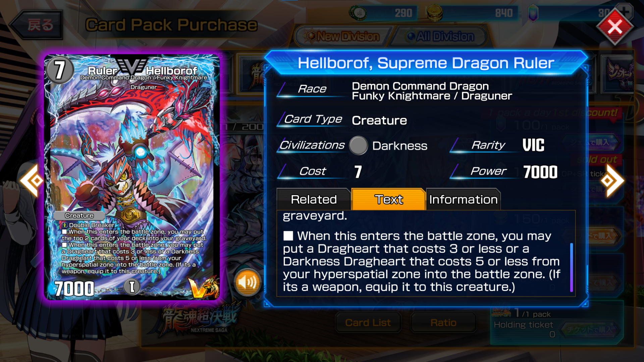This screenshot has height=362, width=644.
Task: Click the Darkness civilization orb icon
Action: point(359,145)
